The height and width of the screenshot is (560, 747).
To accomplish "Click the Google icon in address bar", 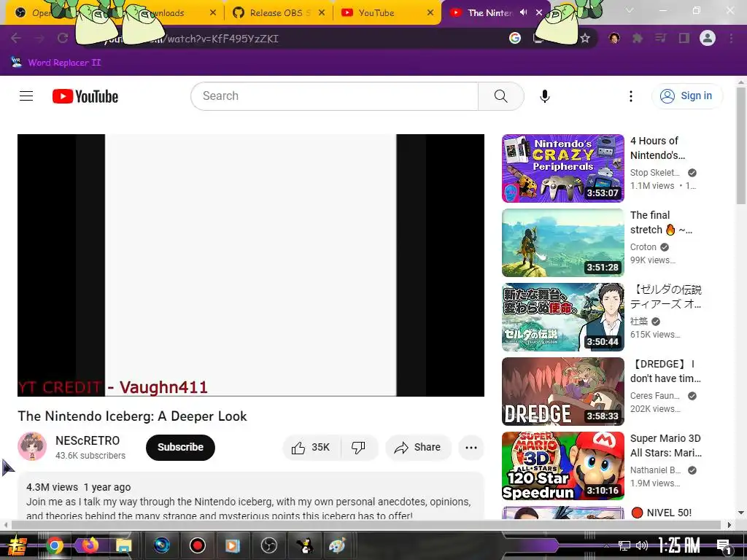I will [514, 38].
